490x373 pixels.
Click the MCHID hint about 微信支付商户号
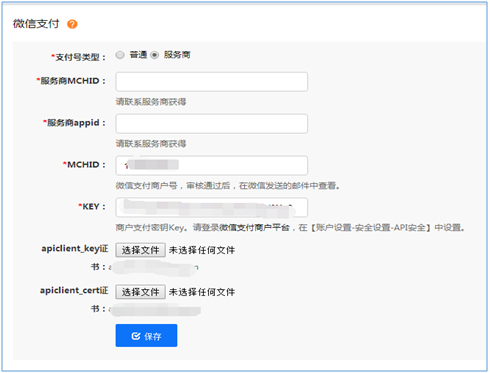pos(228,186)
